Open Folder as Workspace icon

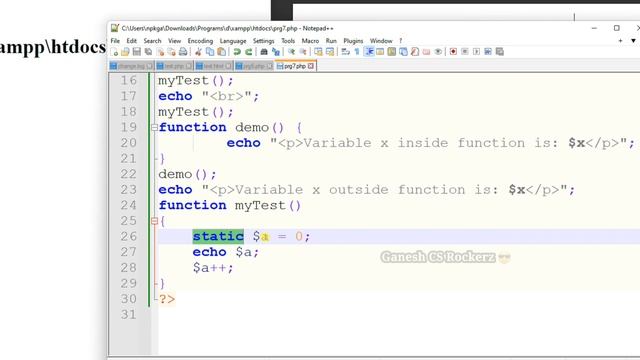tap(426, 52)
